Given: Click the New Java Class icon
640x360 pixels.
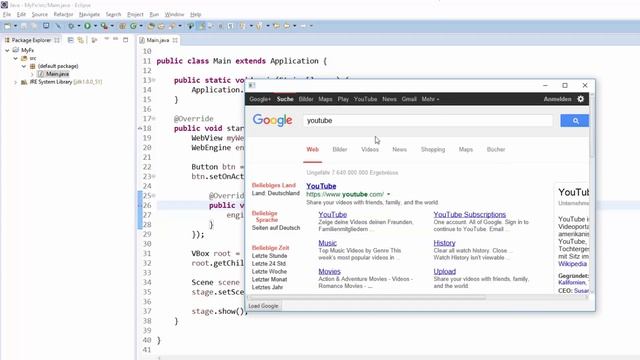Looking at the screenshot, I should tap(133, 26).
